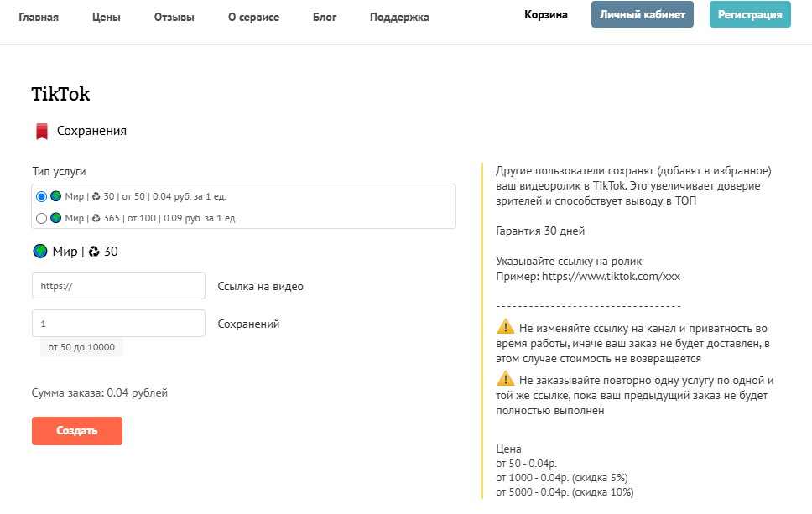Click the warning icon next to 'Не заказывайте повторно'
Image resolution: width=812 pixels, height=514 pixels.
point(506,378)
